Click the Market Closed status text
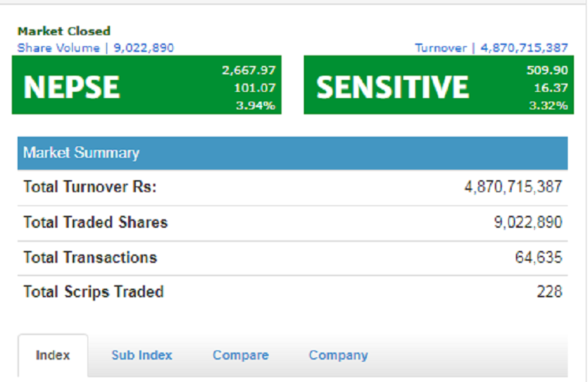 [64, 31]
